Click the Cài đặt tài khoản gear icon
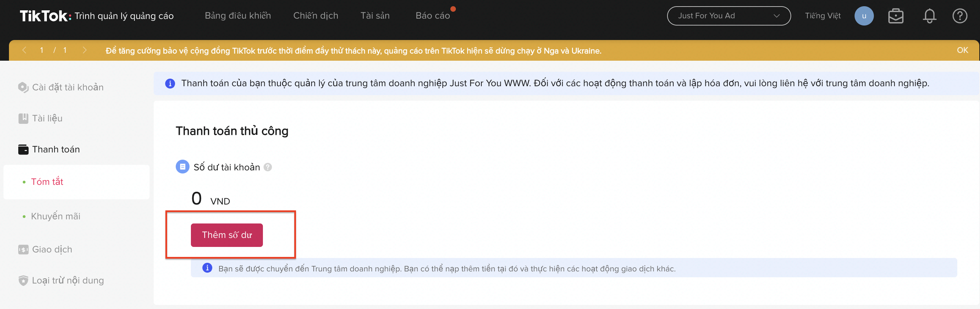980x309 pixels. 23,88
